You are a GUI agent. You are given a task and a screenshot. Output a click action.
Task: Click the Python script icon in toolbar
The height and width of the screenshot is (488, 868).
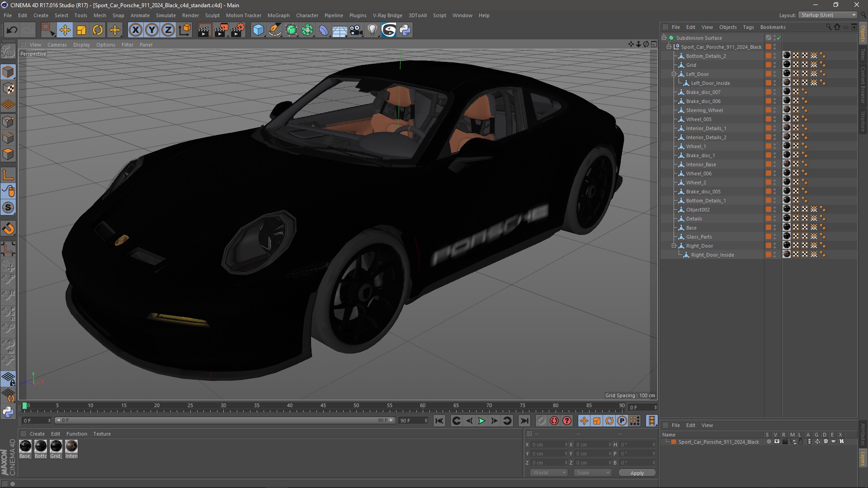click(405, 30)
